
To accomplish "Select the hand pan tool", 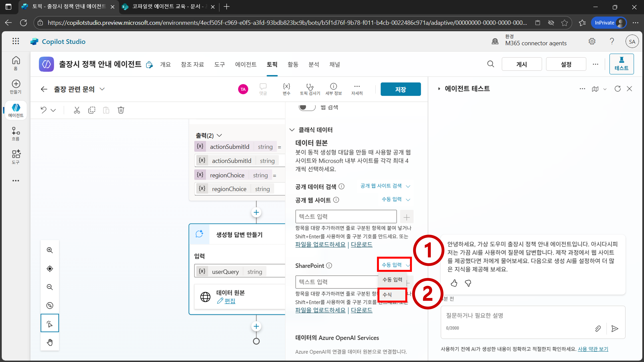I will coord(50,342).
